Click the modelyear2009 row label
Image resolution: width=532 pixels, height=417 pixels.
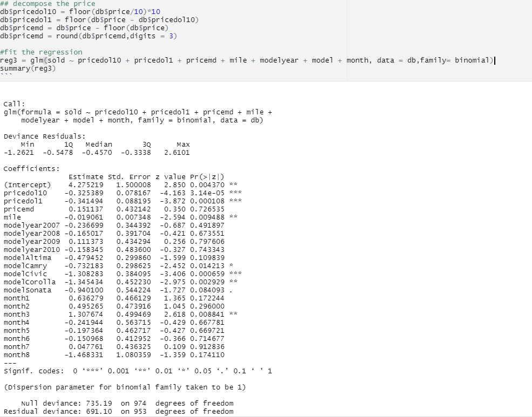tap(31, 242)
